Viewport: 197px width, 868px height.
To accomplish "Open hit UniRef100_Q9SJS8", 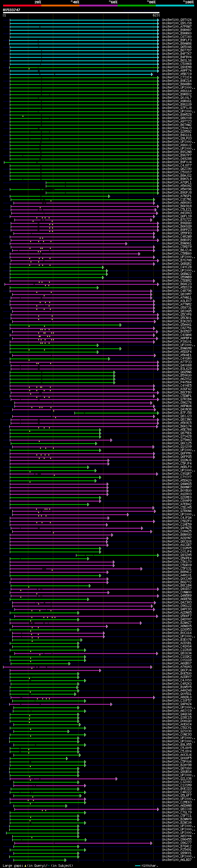I will pos(177,23).
